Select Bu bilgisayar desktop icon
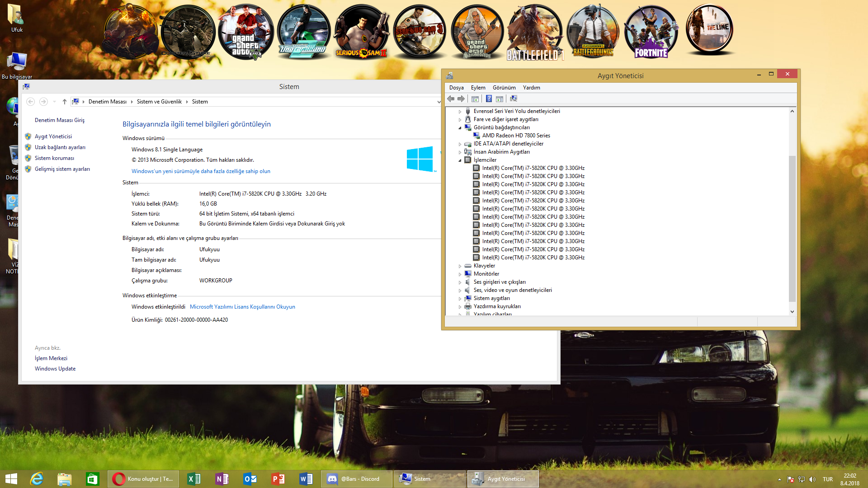The height and width of the screenshot is (488, 868). [17, 65]
